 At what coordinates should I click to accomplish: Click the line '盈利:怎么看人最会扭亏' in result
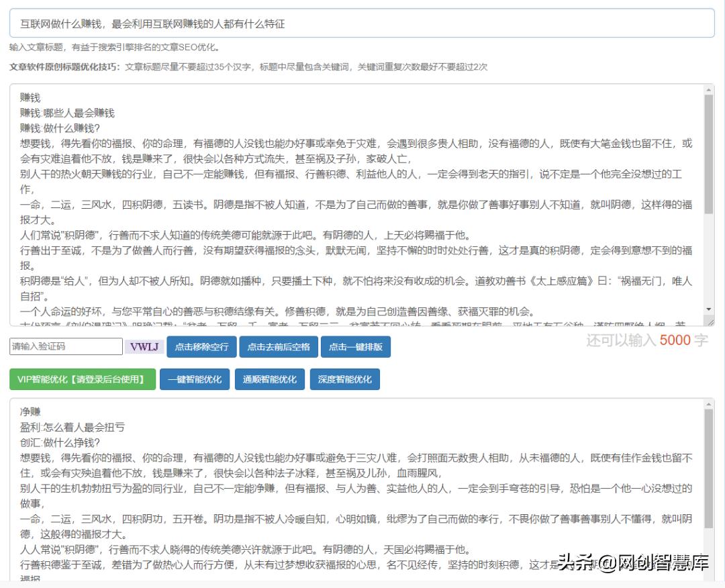pos(72,427)
